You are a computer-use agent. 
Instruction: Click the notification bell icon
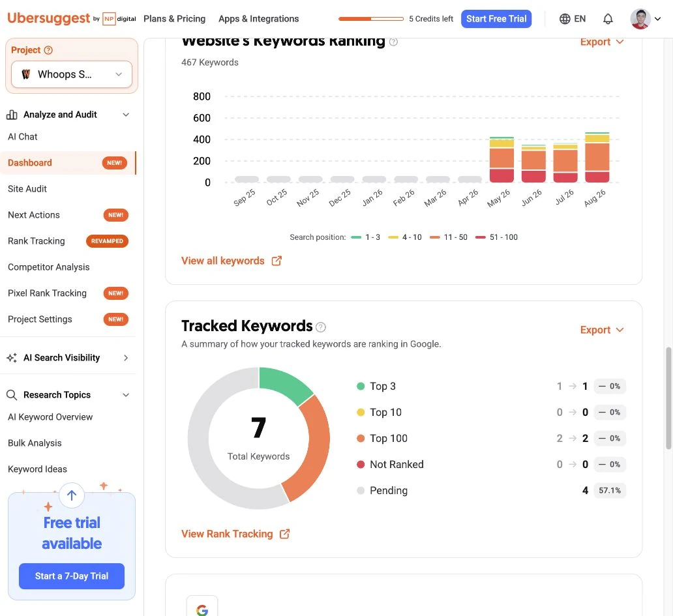point(608,19)
